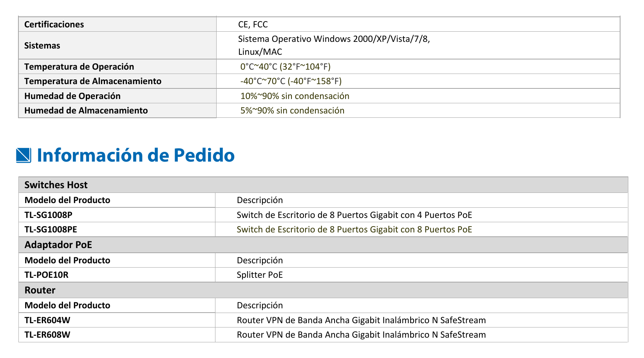This screenshot has width=644, height=358.
Task: Select the 8 Puertos PoE switch description
Action: pyautogui.click(x=355, y=229)
